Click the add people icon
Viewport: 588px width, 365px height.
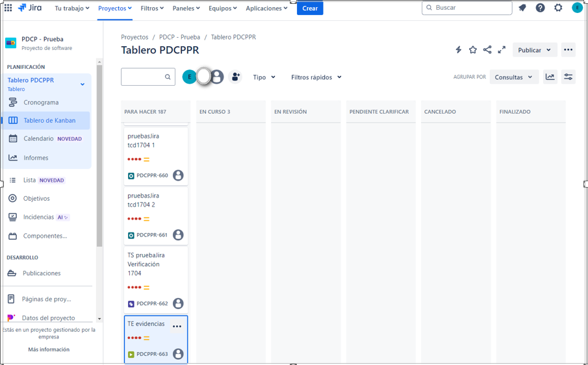(235, 77)
